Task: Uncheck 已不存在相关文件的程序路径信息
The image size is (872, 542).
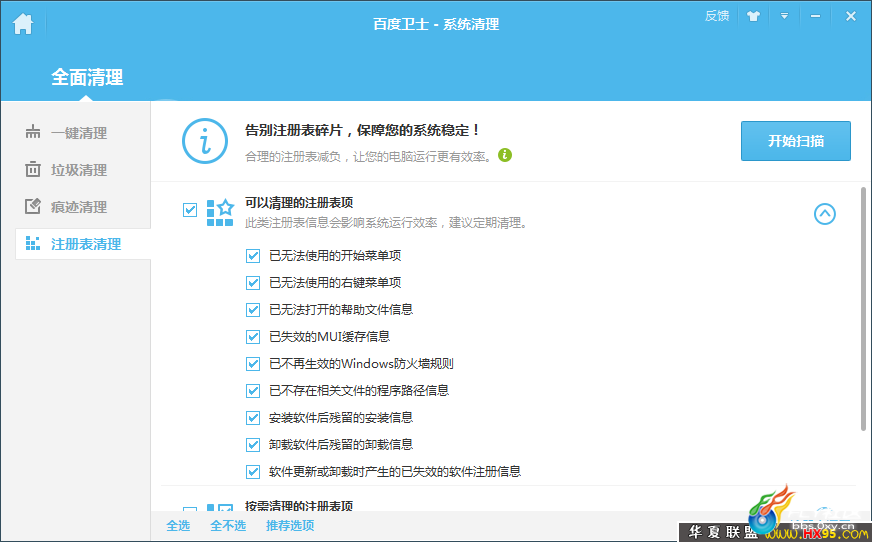Action: pyautogui.click(x=253, y=391)
